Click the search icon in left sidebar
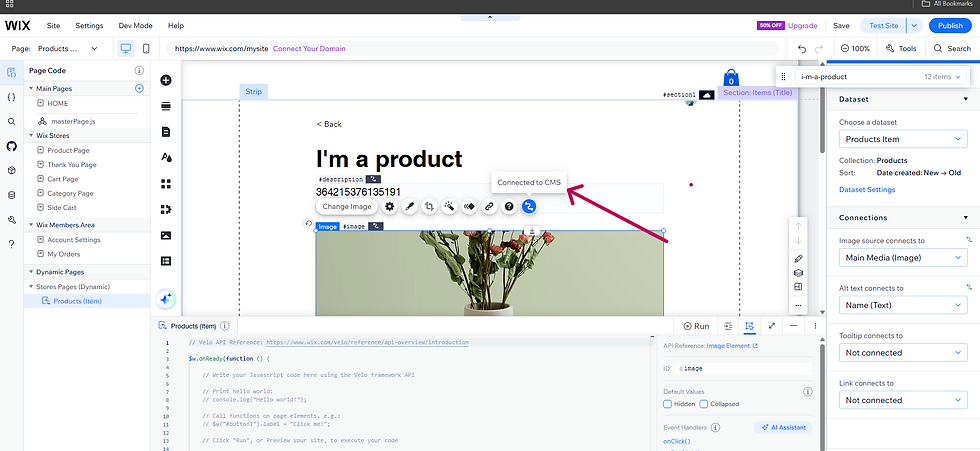Screen dimensions: 980x451 pyautogui.click(x=11, y=121)
